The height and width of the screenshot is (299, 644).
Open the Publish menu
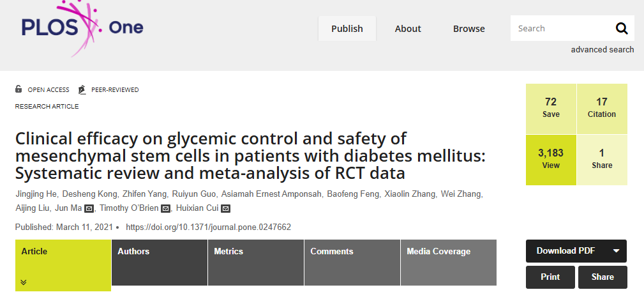pos(347,29)
